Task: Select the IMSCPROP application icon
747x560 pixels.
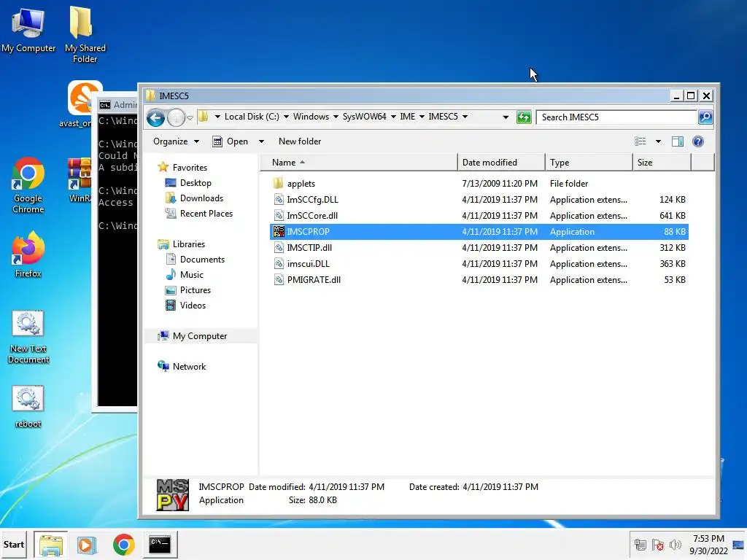Action: [x=279, y=232]
